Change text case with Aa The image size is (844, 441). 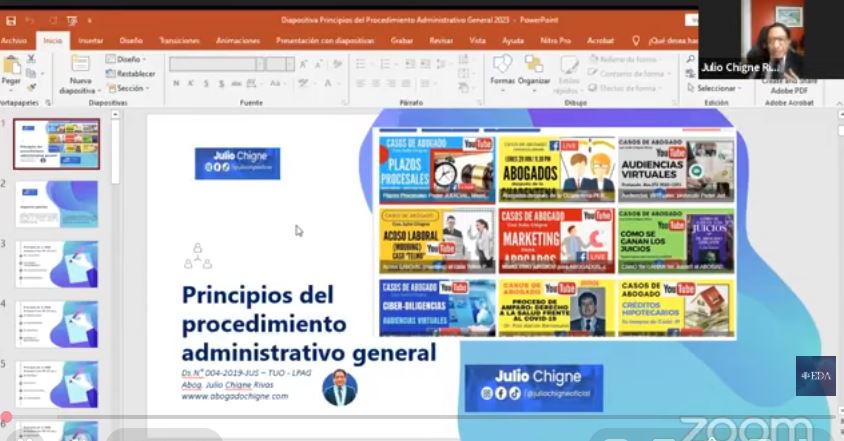276,83
